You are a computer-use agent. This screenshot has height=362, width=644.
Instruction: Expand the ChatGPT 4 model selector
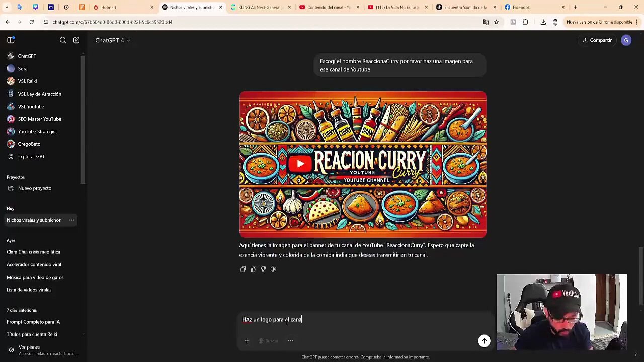coord(113,40)
